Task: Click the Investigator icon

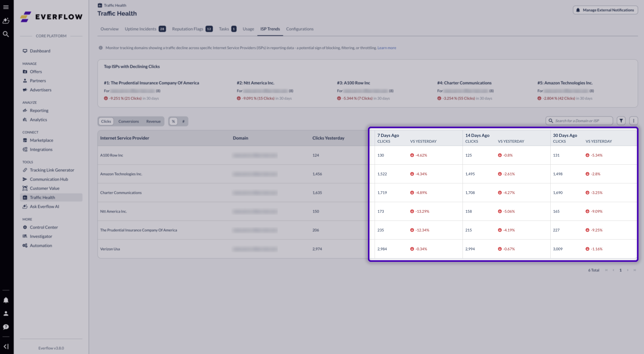Action: click(x=25, y=236)
